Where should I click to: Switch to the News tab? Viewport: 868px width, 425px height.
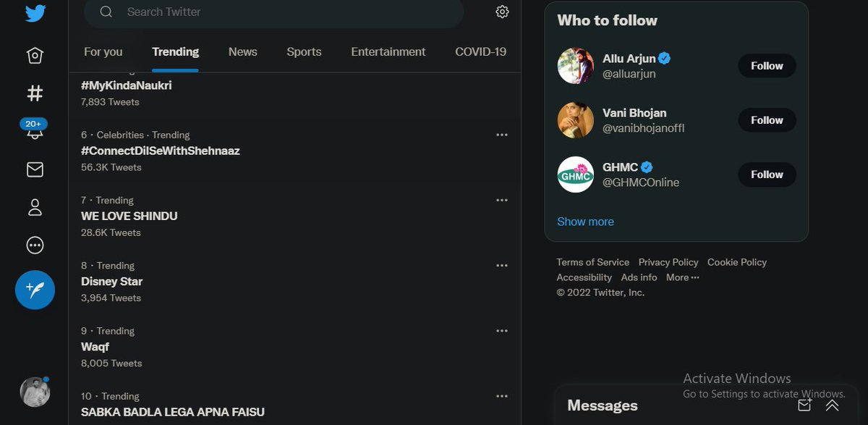point(242,51)
